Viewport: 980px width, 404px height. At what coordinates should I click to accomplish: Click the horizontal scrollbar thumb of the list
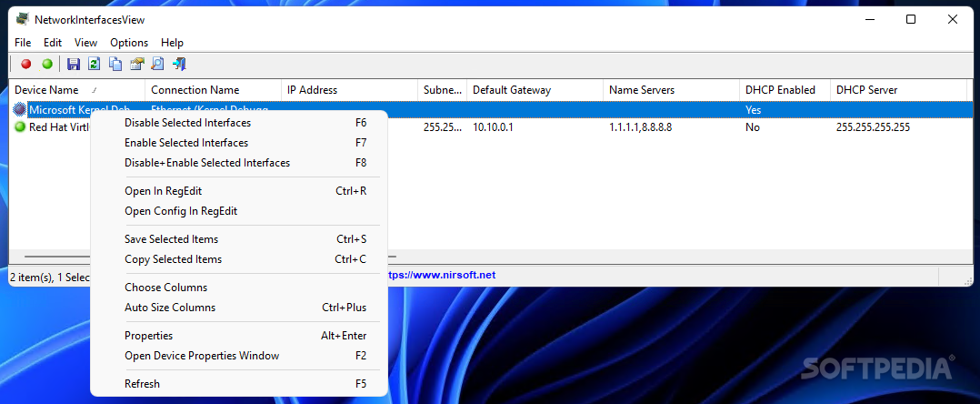[211, 256]
